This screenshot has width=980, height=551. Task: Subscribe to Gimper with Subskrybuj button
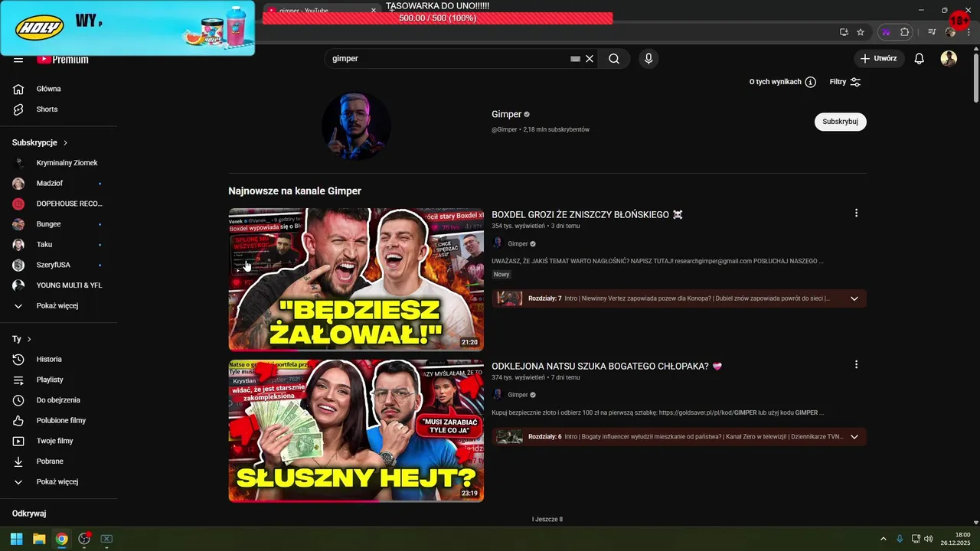pos(840,122)
